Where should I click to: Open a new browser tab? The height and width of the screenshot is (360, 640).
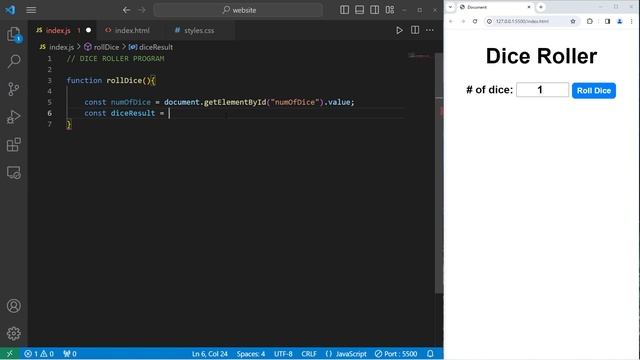coord(541,7)
